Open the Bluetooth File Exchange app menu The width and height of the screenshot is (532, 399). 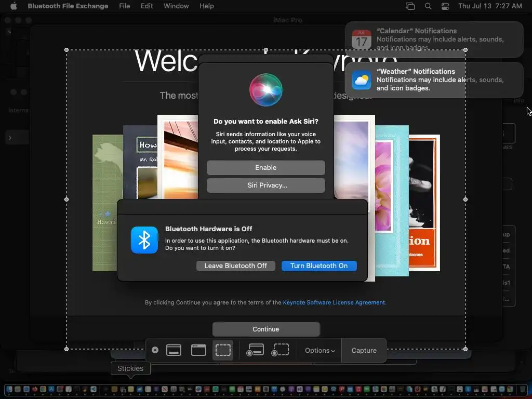click(x=68, y=6)
